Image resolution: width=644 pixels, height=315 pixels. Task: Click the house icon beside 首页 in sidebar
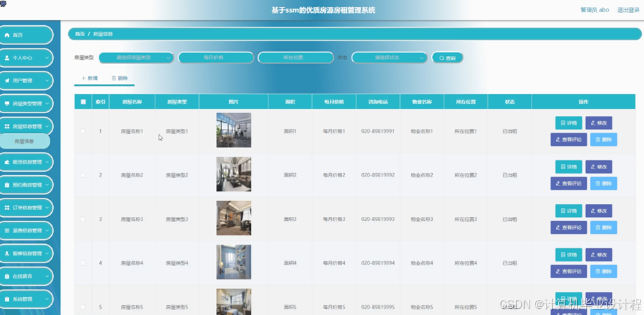[7, 35]
